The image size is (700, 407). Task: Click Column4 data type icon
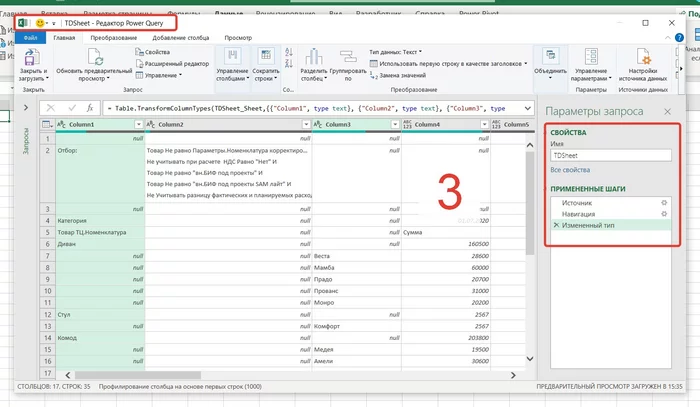407,125
